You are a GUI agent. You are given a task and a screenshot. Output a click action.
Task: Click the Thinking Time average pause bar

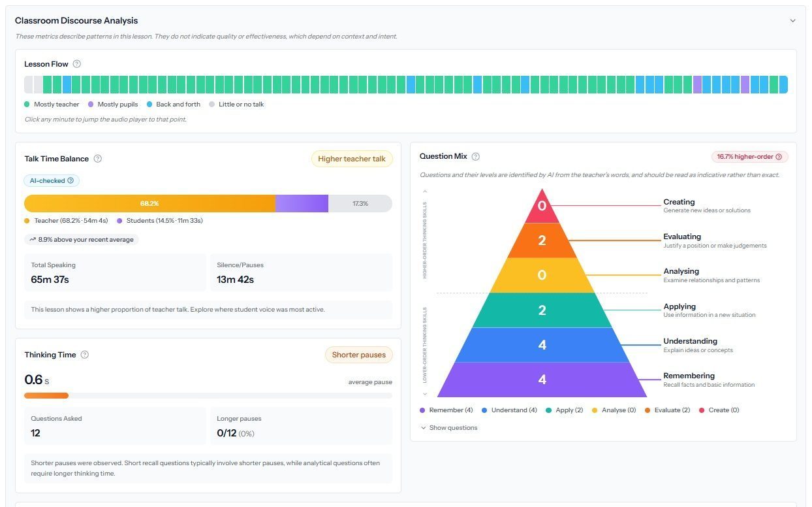(x=208, y=395)
